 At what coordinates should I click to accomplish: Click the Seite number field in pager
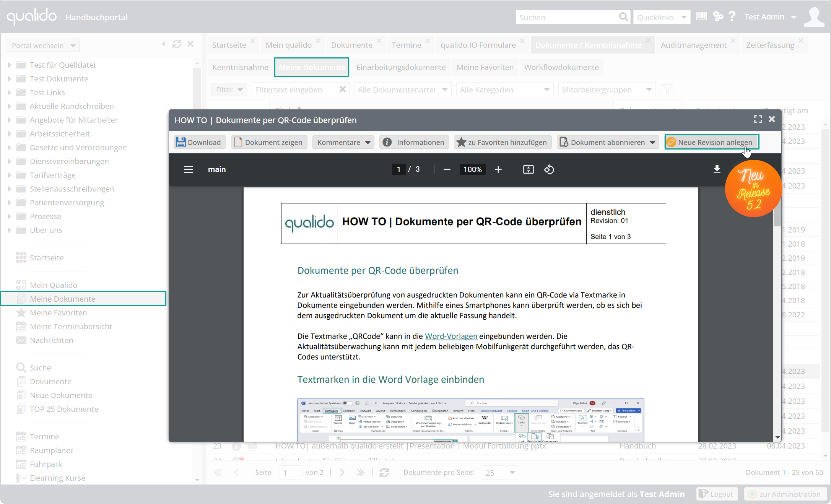tap(291, 473)
